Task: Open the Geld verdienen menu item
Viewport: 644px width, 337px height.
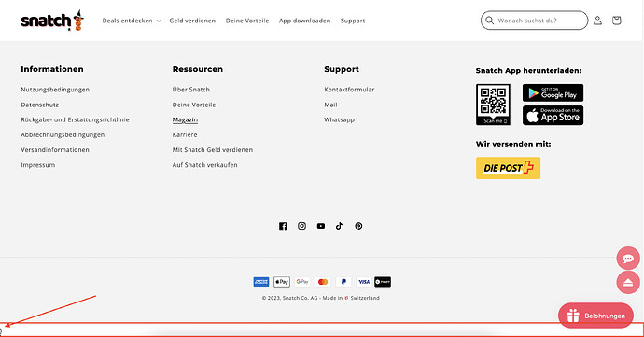Action: click(192, 21)
